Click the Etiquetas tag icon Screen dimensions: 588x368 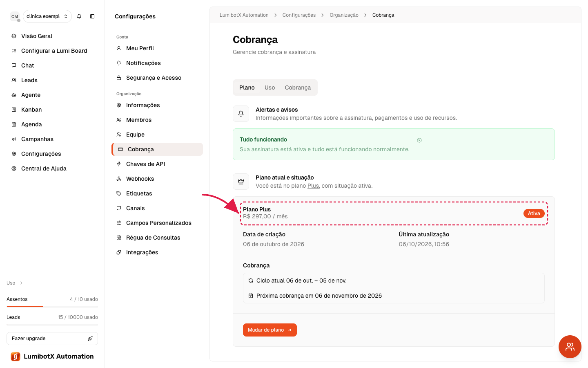click(x=119, y=193)
